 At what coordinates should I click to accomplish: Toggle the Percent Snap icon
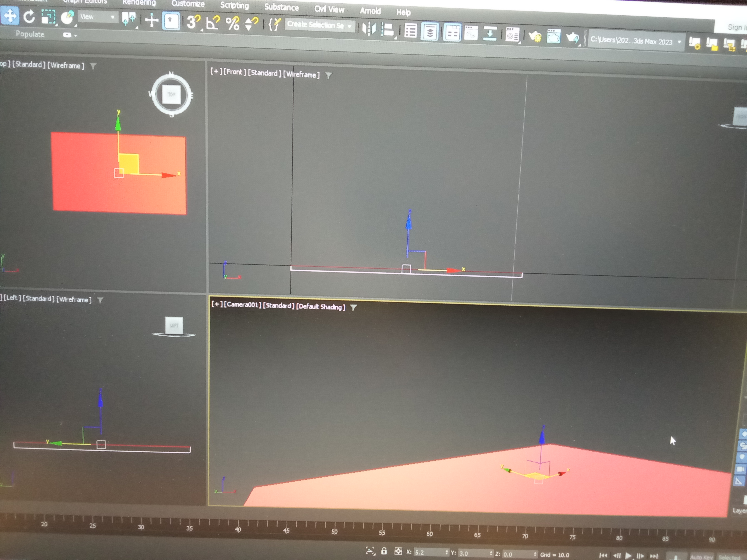point(233,24)
